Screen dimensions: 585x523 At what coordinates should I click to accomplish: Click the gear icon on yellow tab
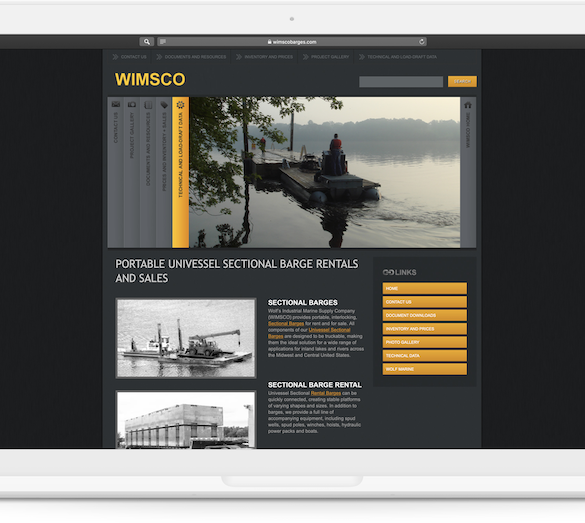181,105
